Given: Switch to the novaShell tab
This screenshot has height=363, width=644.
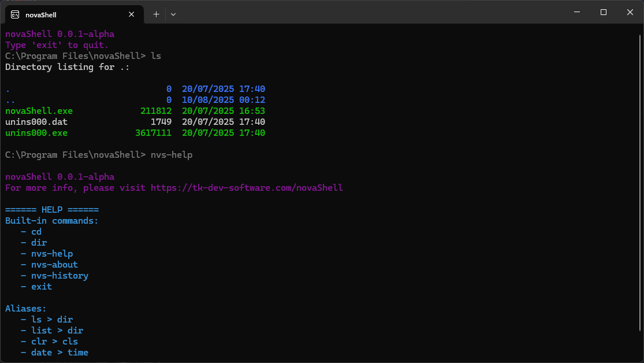Looking at the screenshot, I should tap(69, 14).
